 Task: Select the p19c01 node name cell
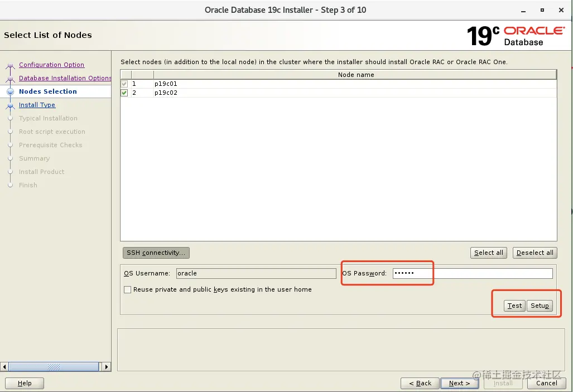355,84
